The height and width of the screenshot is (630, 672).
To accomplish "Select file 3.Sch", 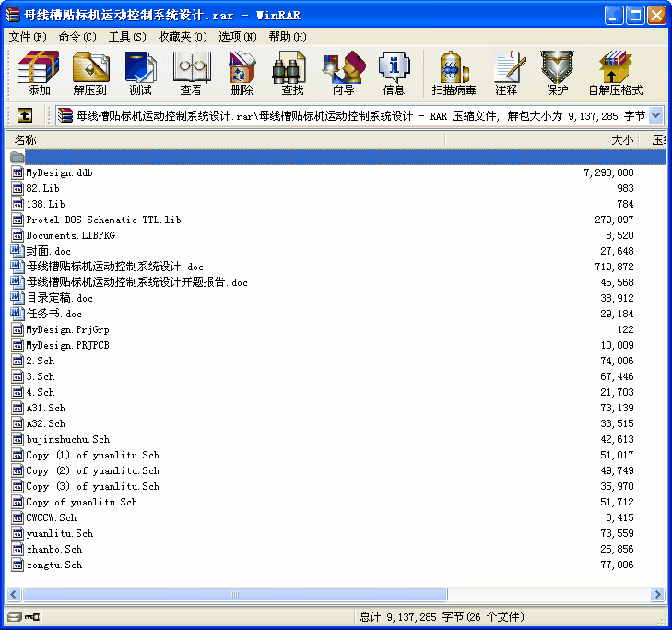I will click(x=41, y=377).
